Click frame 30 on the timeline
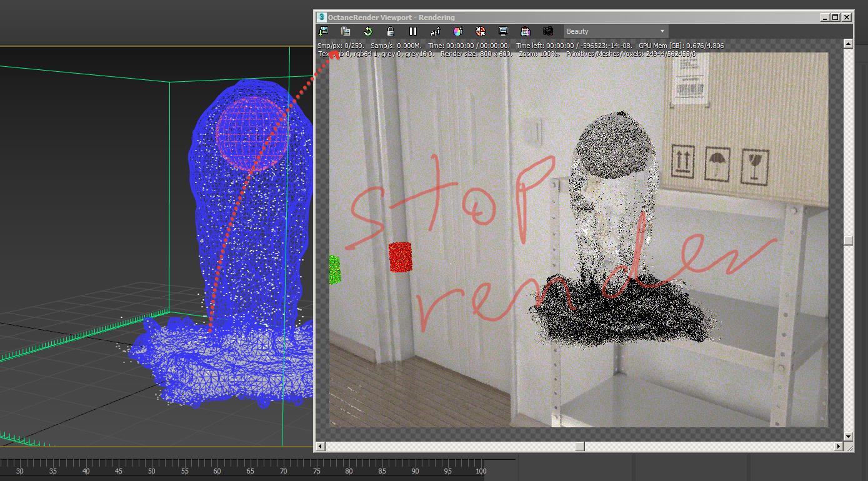This screenshot has height=481, width=868. click(x=20, y=472)
